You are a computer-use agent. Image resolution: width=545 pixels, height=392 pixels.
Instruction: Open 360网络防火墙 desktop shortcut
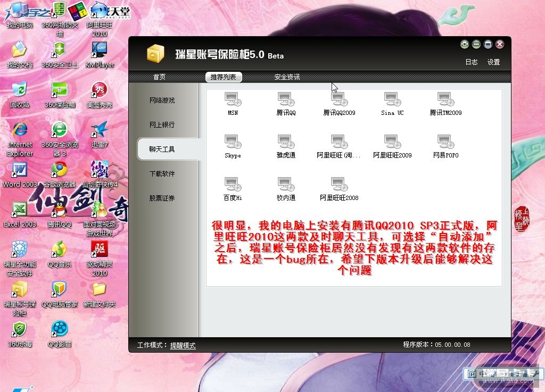(60, 19)
